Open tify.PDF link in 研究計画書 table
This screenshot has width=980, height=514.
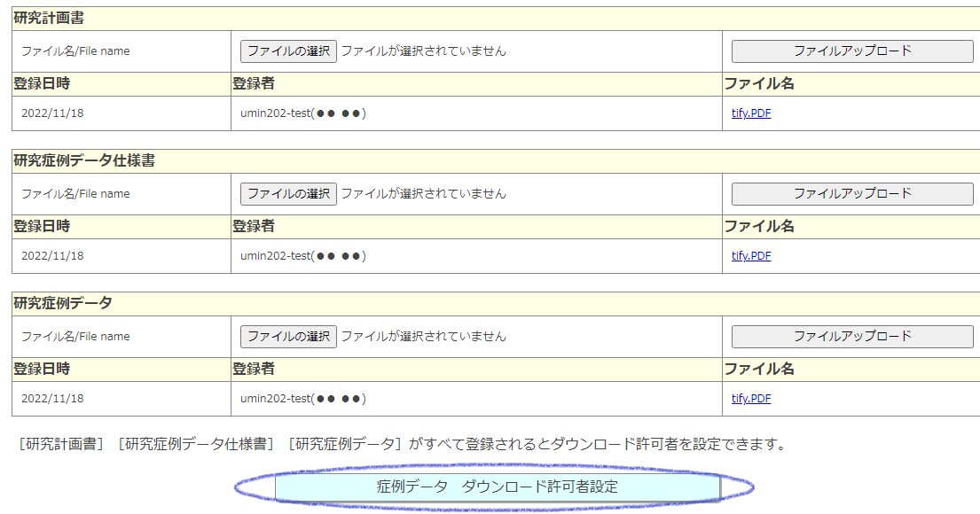(750, 113)
